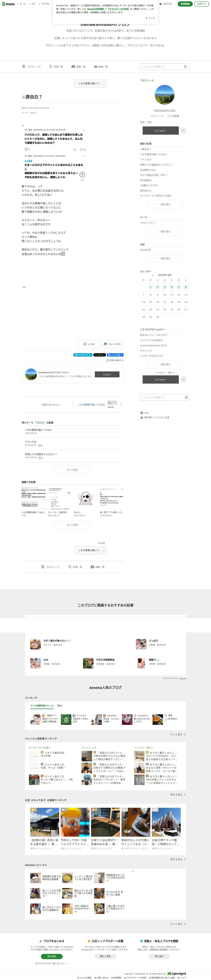211x980 pixels.
Task: Click bottom 画像一覧 camera tab
Action: point(97,567)
